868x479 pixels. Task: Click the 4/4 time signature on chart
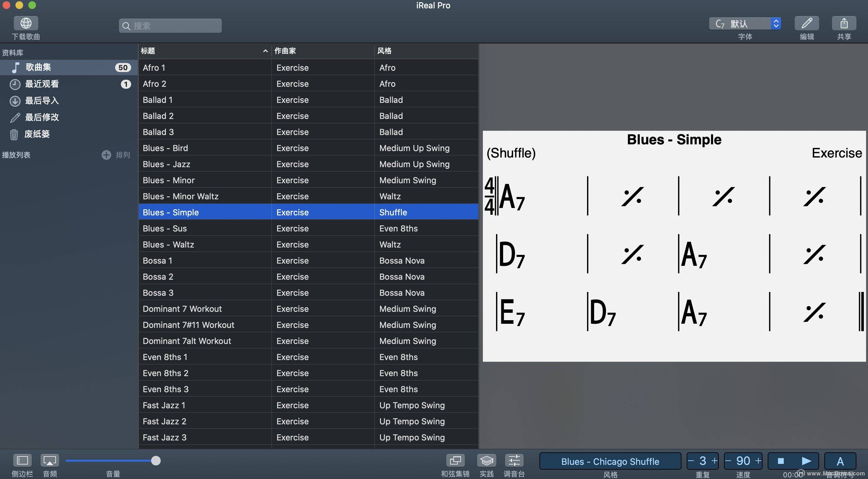(x=489, y=196)
